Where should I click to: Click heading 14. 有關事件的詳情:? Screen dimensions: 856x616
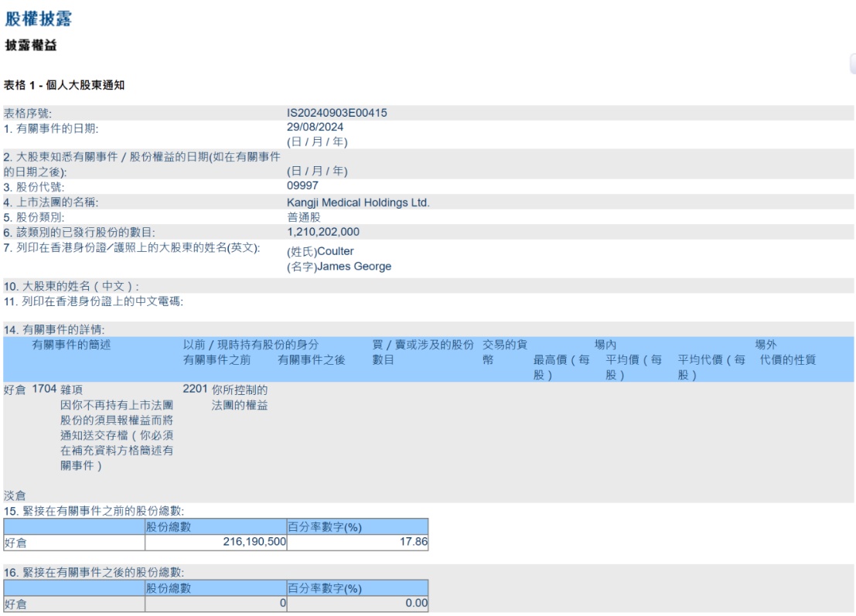point(54,329)
